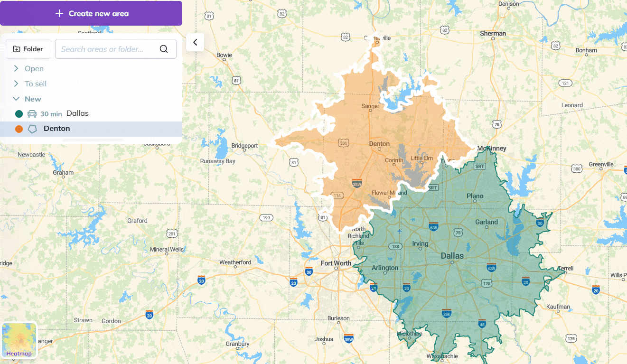Click the polygon shape icon beside Denton
The image size is (627, 364).
click(32, 129)
